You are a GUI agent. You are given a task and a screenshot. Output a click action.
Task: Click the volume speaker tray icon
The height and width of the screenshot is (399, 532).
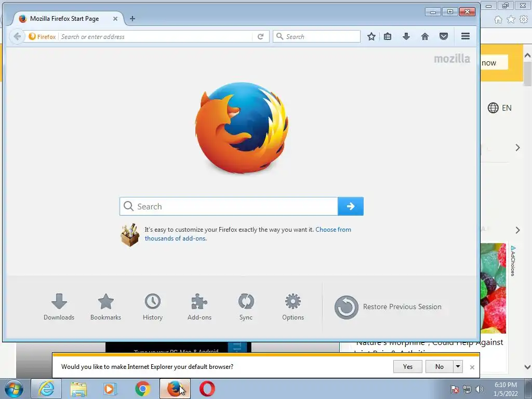coord(480,389)
